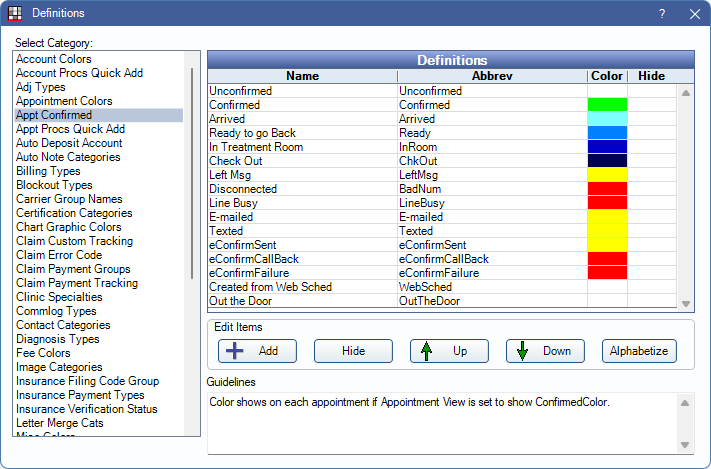The width and height of the screenshot is (711, 469).
Task: Click the Definitions app icon in title bar
Action: (14, 14)
